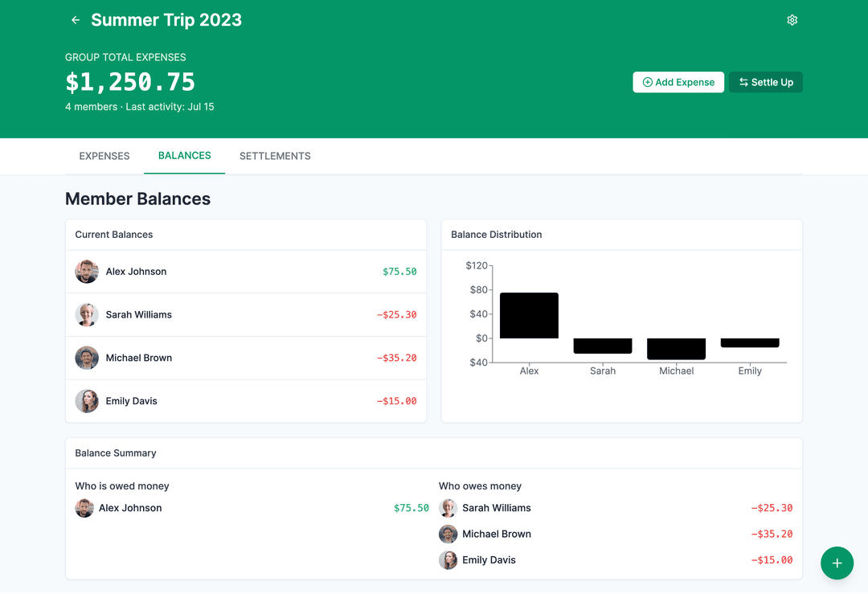The image size is (868, 594).
Task: Switch to the Expenses tab
Action: [x=104, y=156]
